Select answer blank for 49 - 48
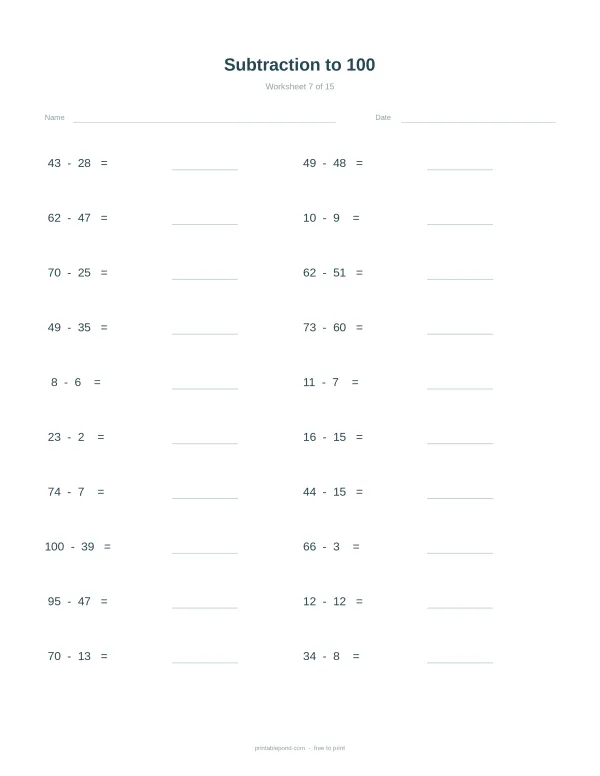 coord(460,169)
